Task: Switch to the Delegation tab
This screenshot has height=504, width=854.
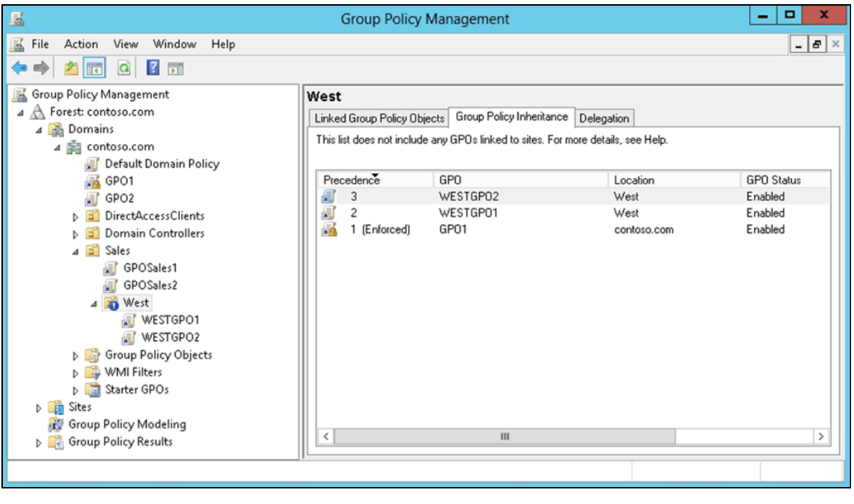Action: click(604, 119)
